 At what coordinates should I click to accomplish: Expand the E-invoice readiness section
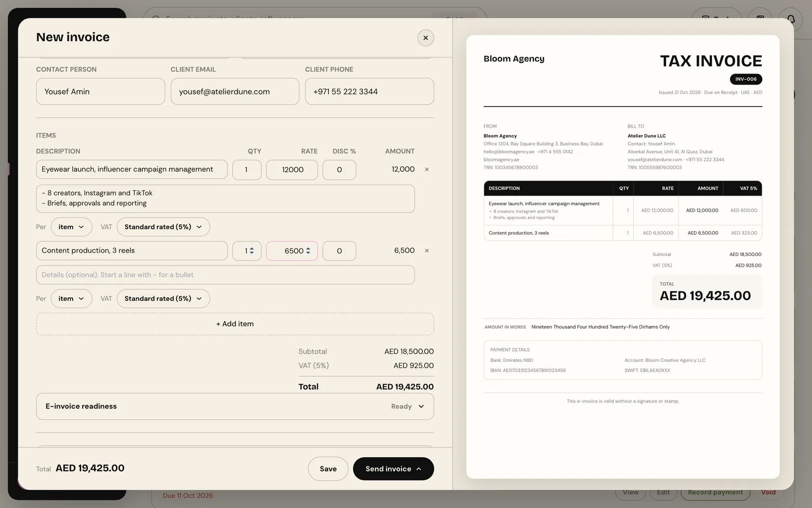click(235, 406)
